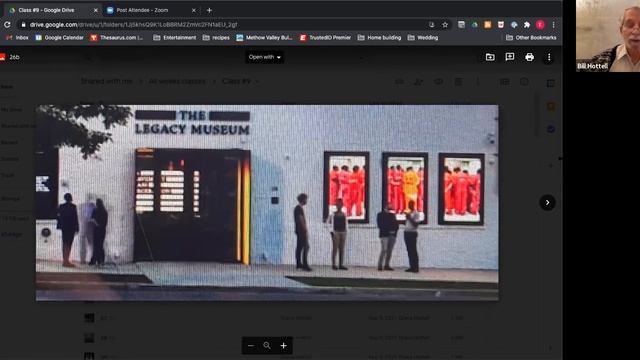Click the install/download icon in address bar
The image size is (640, 360).
(x=431, y=25)
